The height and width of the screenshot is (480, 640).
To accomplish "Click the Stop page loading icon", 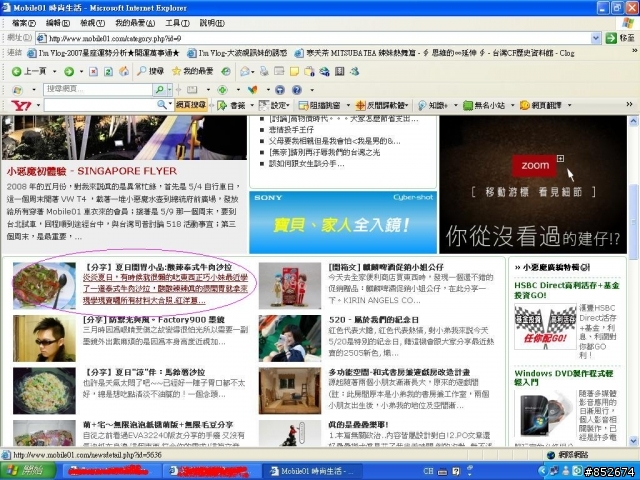I will point(93,72).
